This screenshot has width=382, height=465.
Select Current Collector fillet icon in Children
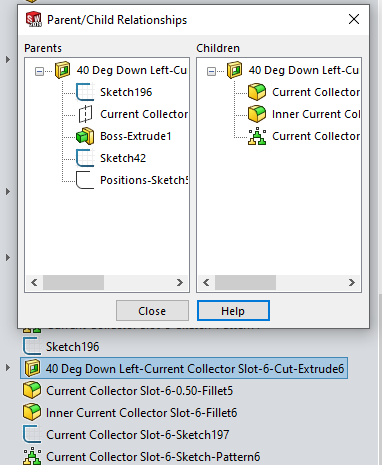click(257, 92)
